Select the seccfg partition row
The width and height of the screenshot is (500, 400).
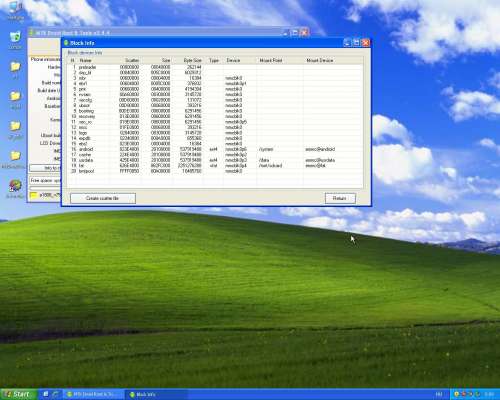click(x=215, y=100)
